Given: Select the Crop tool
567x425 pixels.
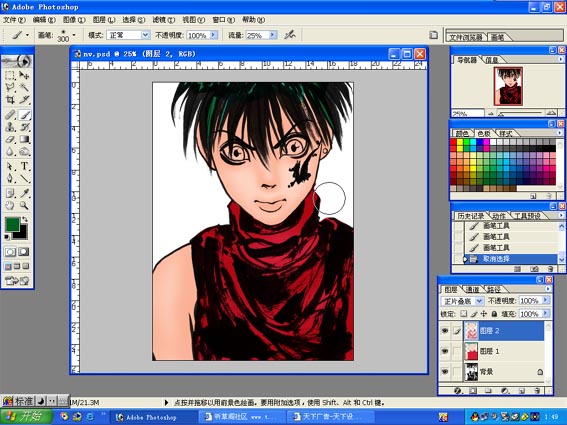Looking at the screenshot, I should click(x=10, y=100).
